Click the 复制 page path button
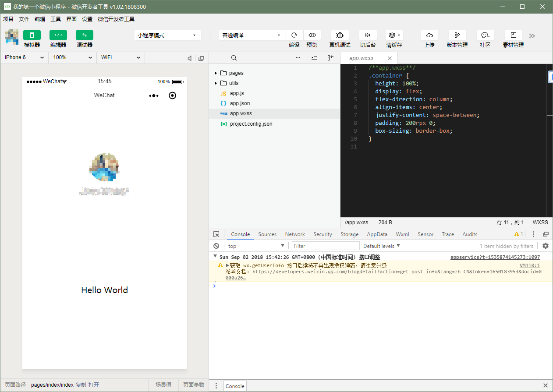The height and width of the screenshot is (392, 553). 81,385
